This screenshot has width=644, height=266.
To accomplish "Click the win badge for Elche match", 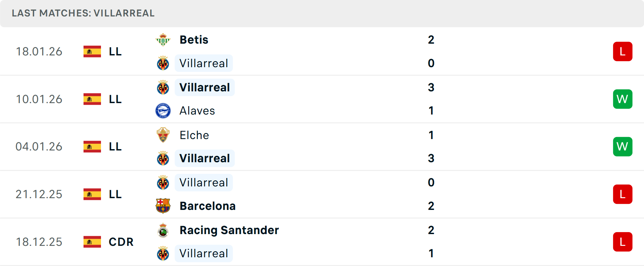I will point(623,147).
